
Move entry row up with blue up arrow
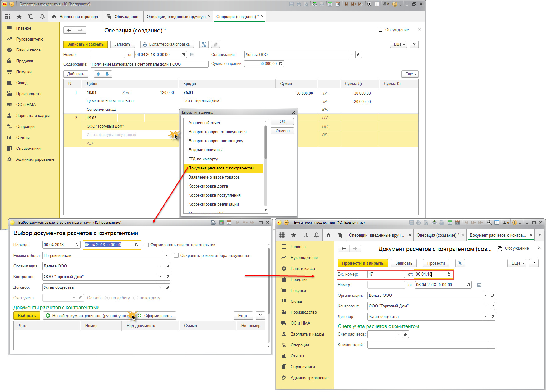[x=98, y=74]
